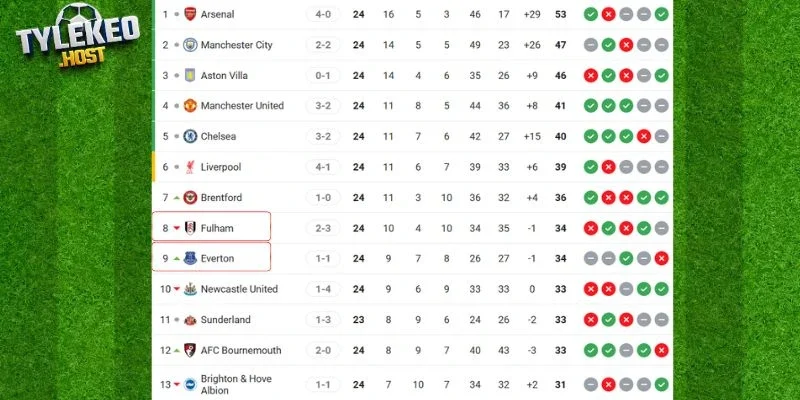Click Arsenal's 4-0 score

click(323, 15)
